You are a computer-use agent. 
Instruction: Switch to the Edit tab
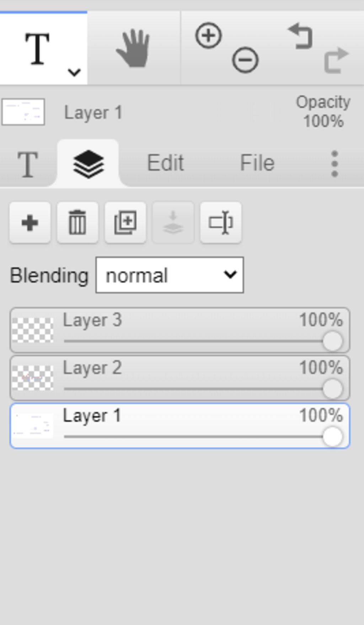(x=165, y=163)
